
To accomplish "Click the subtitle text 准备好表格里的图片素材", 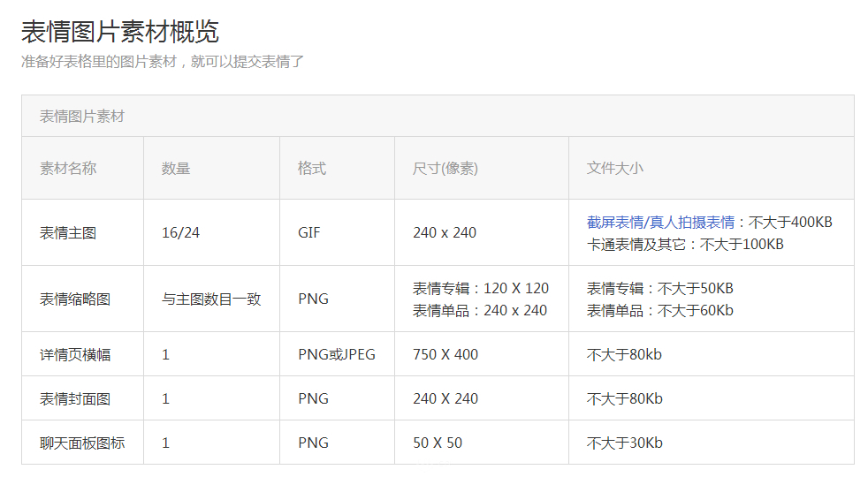I will 99,62.
